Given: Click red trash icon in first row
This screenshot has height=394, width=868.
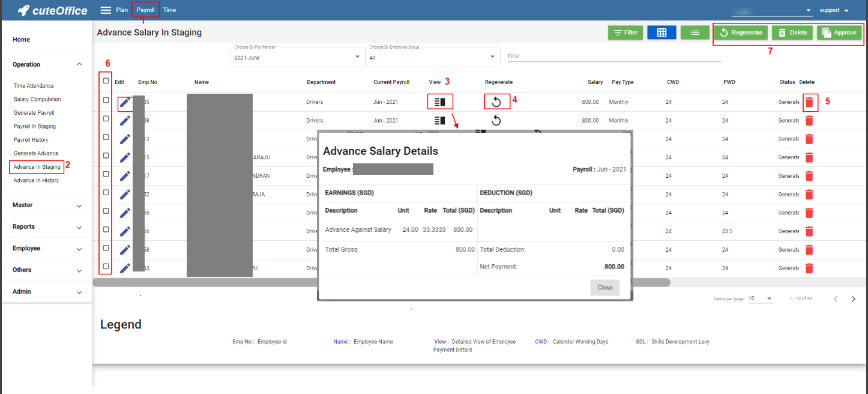Looking at the screenshot, I should pos(809,103).
